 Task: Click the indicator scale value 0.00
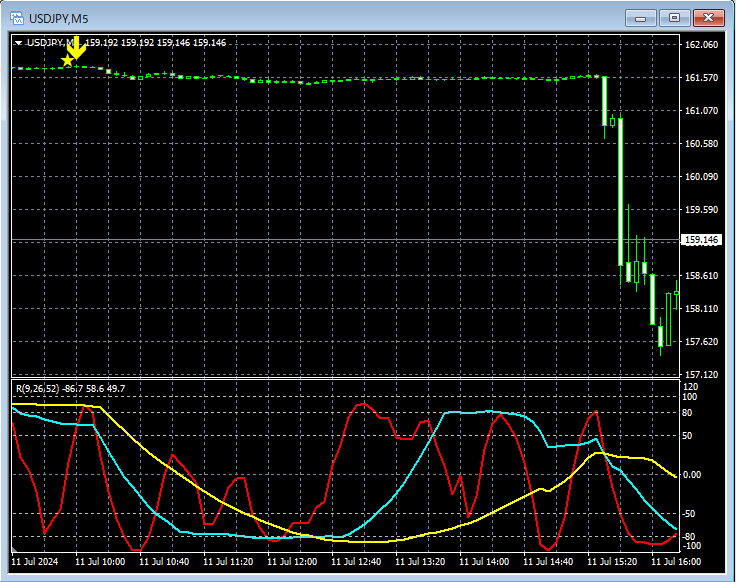692,475
